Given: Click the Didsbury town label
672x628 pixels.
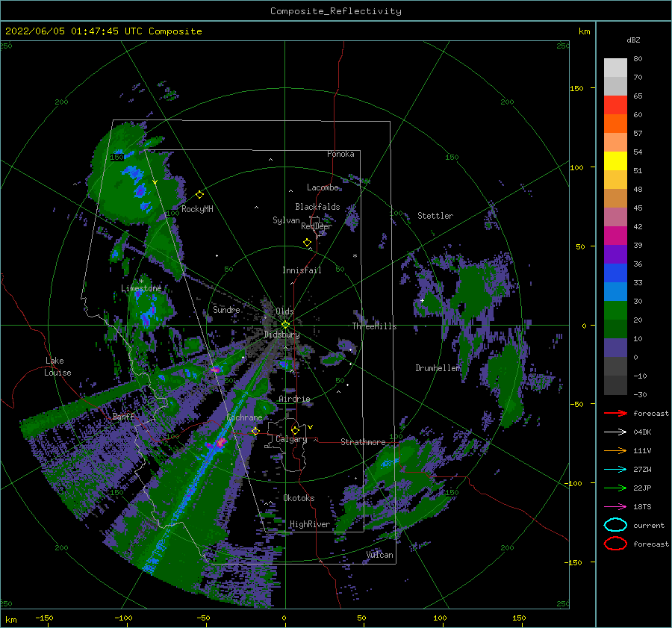Looking at the screenshot, I should pos(282,335).
